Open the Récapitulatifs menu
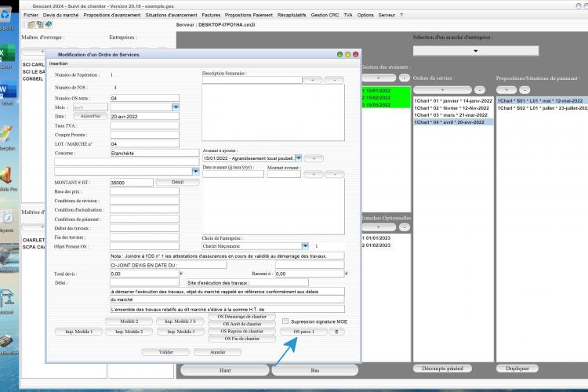The height and width of the screenshot is (392, 588). 292,15
